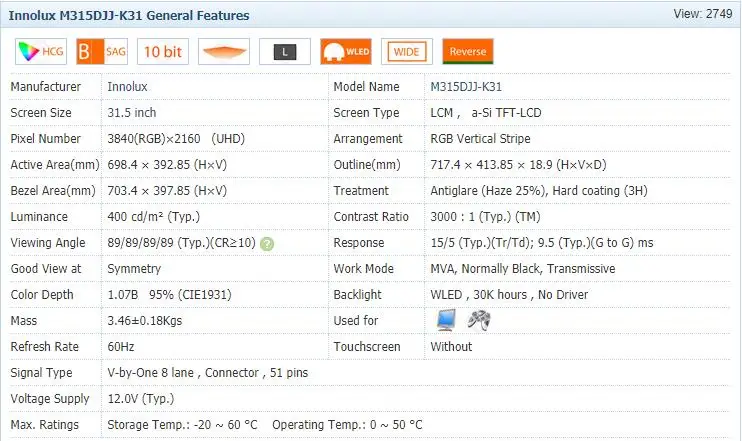This screenshot has width=742, height=441.
Task: Click the 31.5 inch screen size value
Action: [132, 113]
